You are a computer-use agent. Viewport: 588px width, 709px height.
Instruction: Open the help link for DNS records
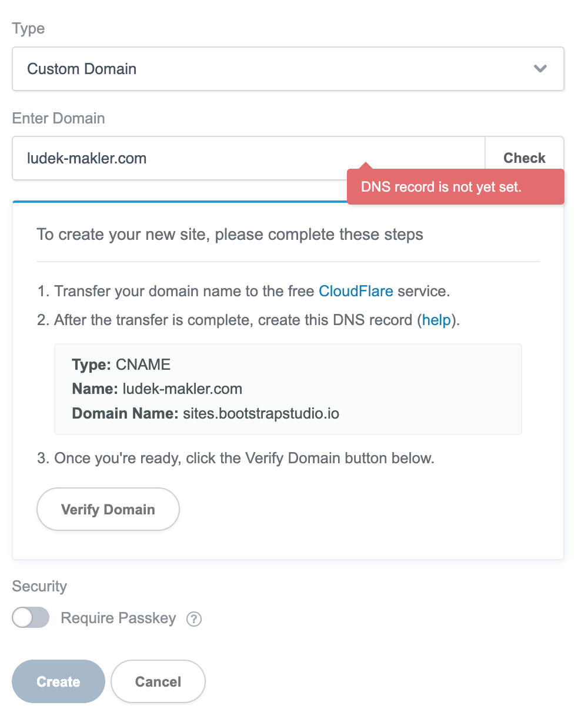click(436, 320)
